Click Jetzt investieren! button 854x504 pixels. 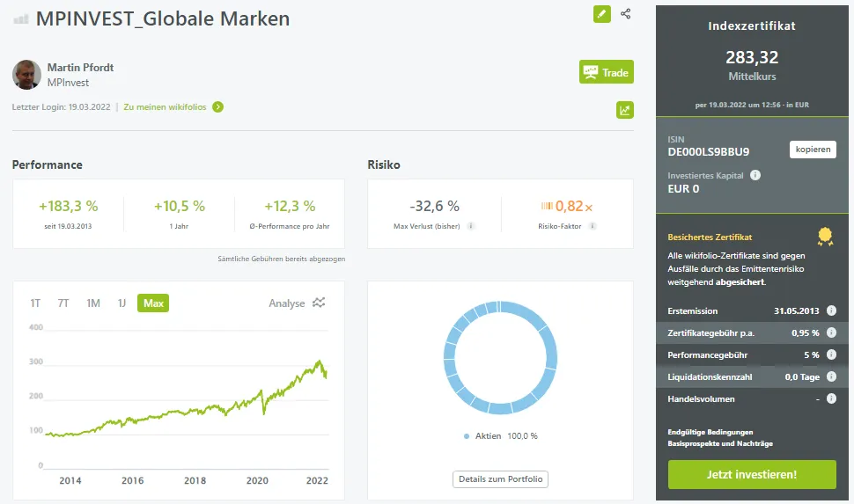[752, 475]
